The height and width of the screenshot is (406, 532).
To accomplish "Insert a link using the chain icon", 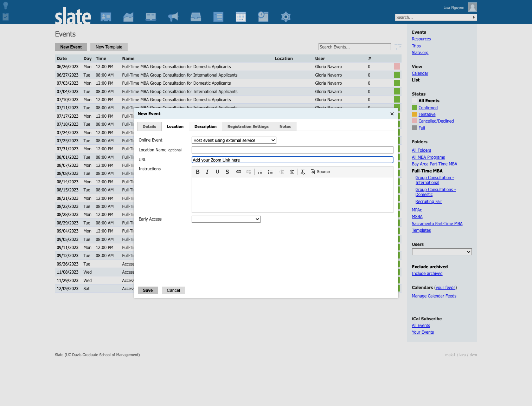I will [x=239, y=172].
